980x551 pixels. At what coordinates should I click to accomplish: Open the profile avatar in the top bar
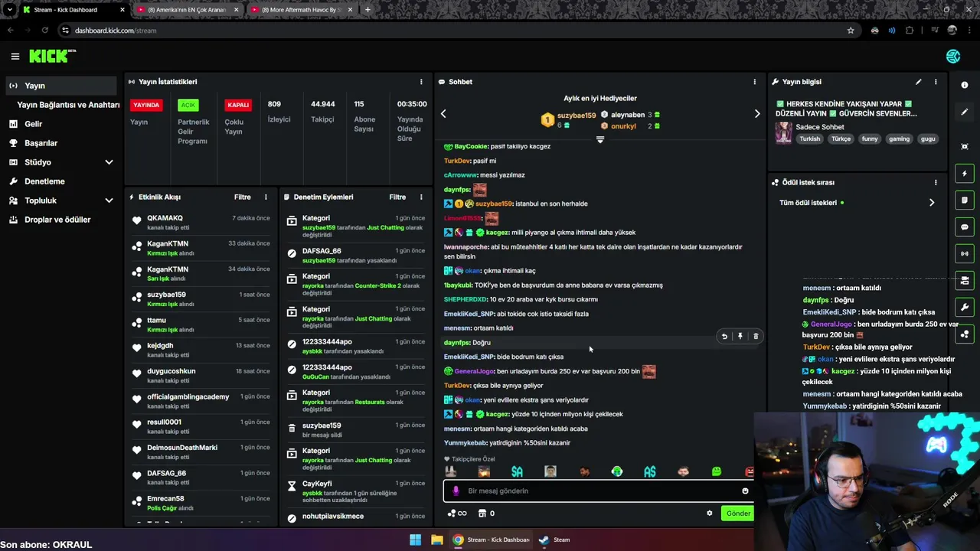(953, 56)
